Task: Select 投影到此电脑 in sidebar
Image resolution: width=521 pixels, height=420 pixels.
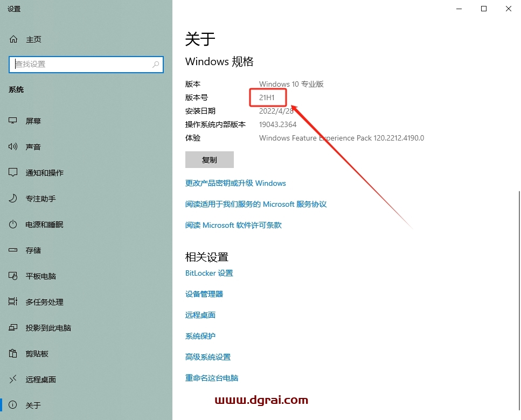Action: click(x=48, y=328)
